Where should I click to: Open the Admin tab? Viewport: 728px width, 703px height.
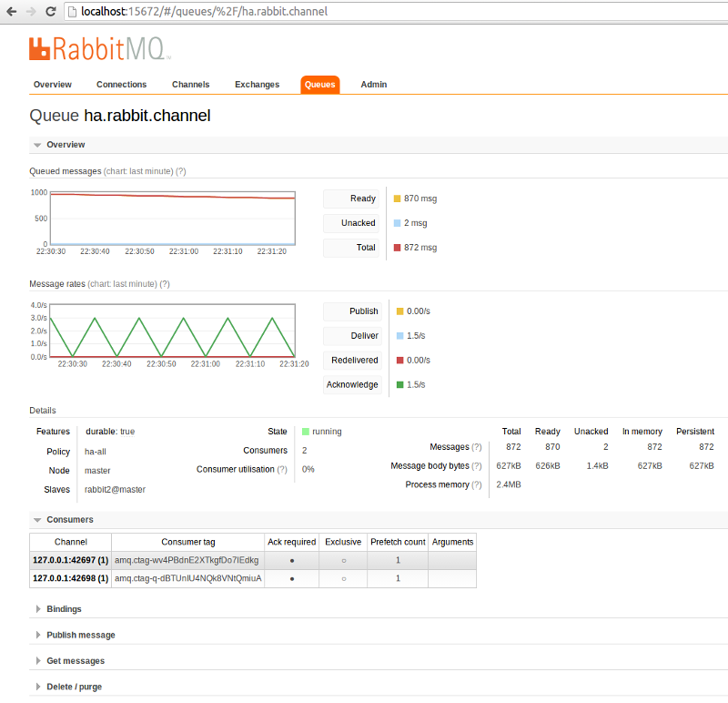374,85
